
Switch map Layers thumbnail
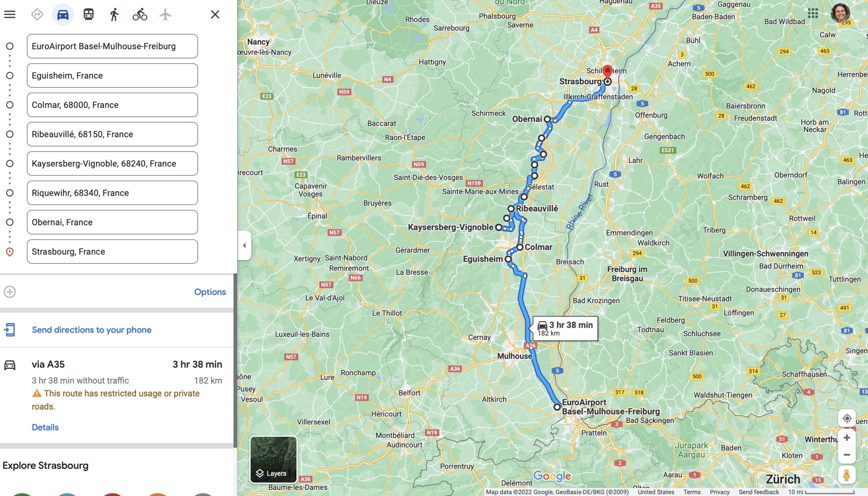click(274, 459)
